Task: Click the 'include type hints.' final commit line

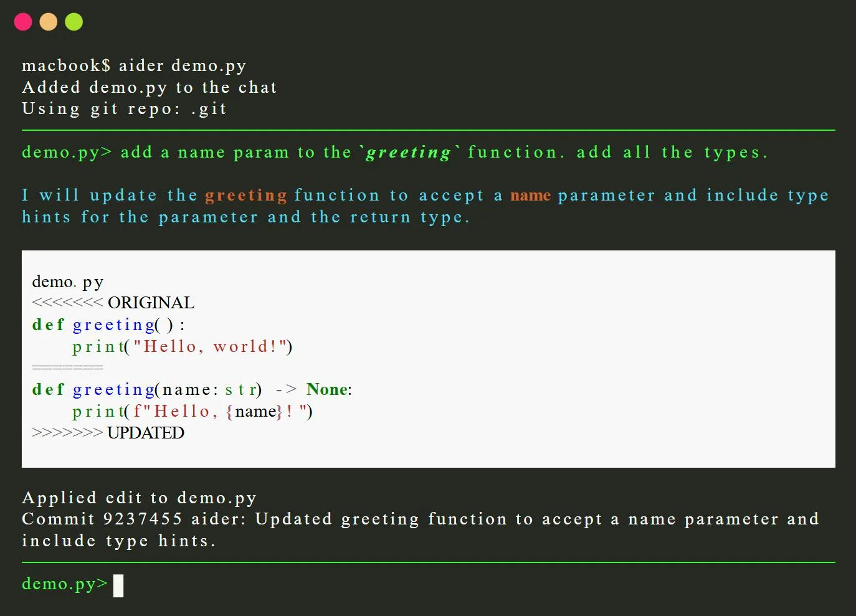Action: click(118, 541)
